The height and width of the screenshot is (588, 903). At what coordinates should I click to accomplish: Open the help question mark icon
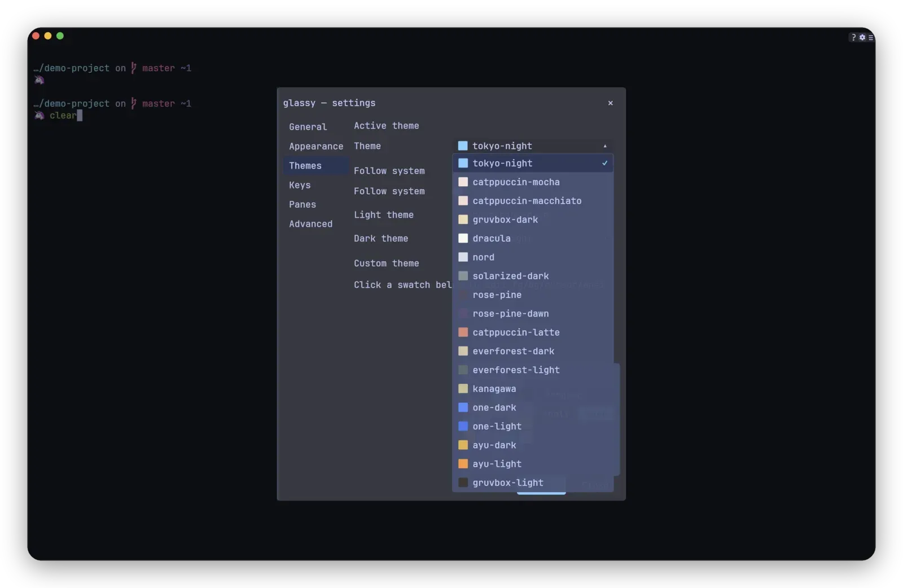pyautogui.click(x=853, y=37)
